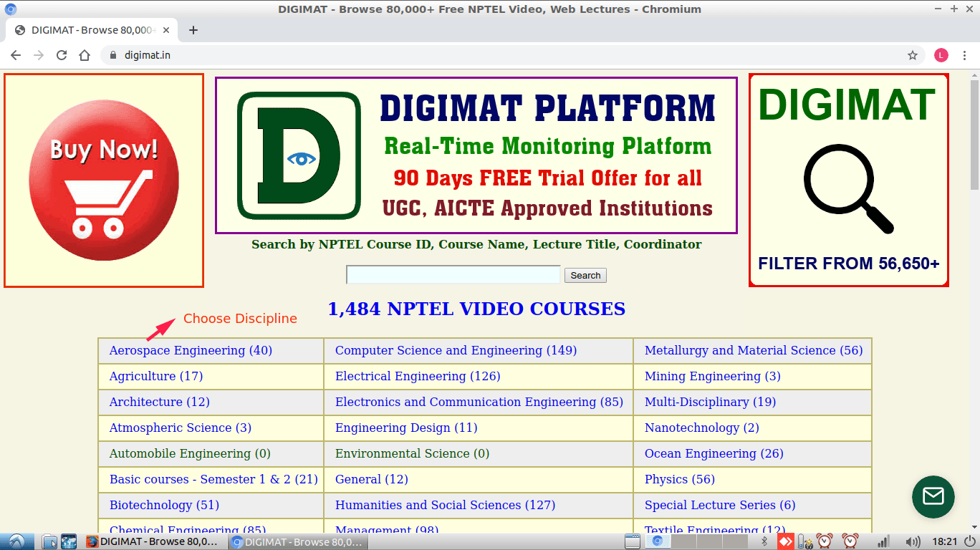This screenshot has height=550, width=980.
Task: Go back in browser history
Action: click(x=16, y=55)
